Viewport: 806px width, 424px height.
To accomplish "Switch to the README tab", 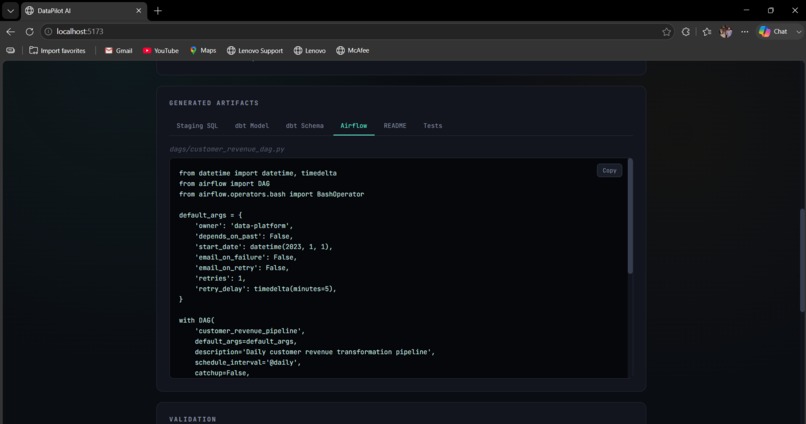I will click(x=395, y=125).
